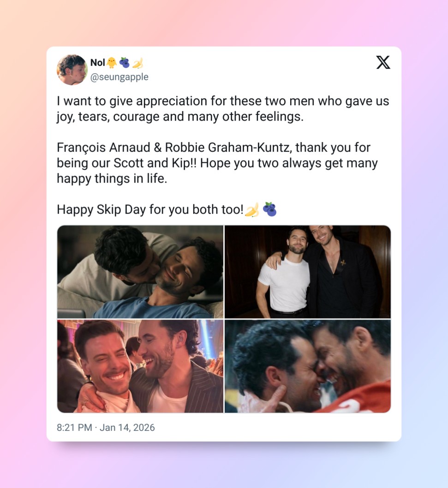Click the X logo icon
Screen dimensions: 448x488
pyautogui.click(x=383, y=63)
